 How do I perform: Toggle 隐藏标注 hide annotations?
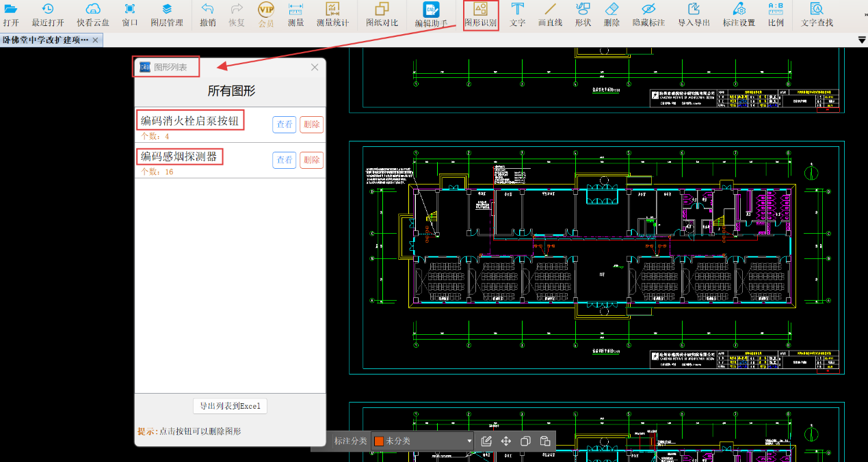tap(648, 14)
